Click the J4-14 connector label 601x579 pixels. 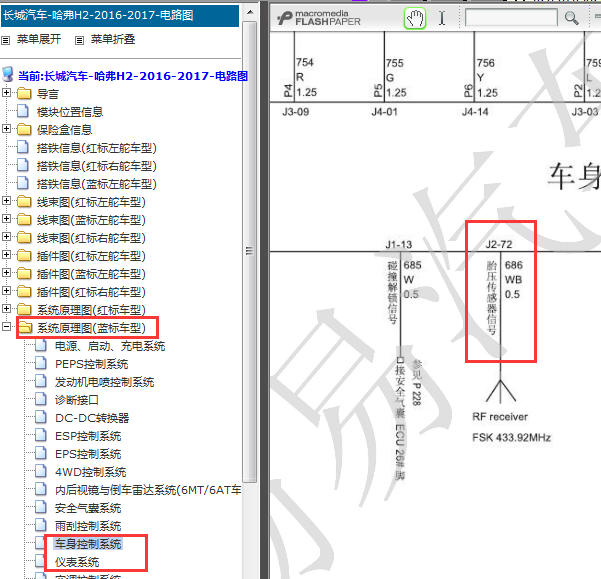pos(475,112)
